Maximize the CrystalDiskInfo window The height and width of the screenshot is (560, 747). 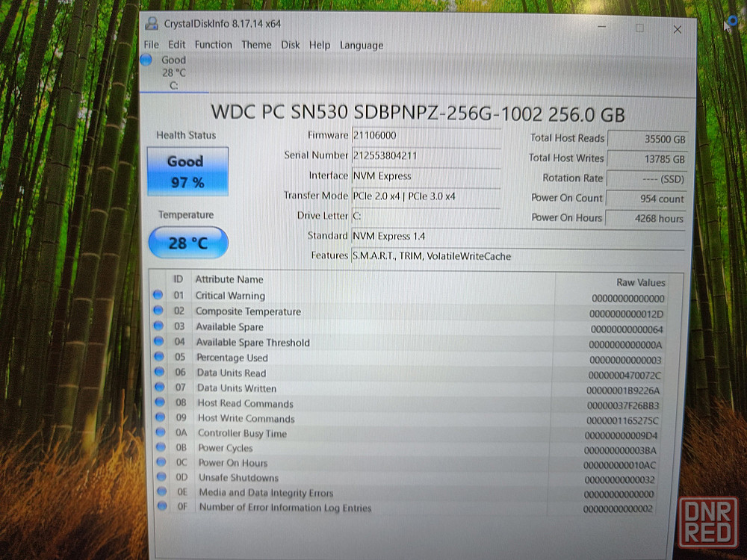[x=639, y=28]
